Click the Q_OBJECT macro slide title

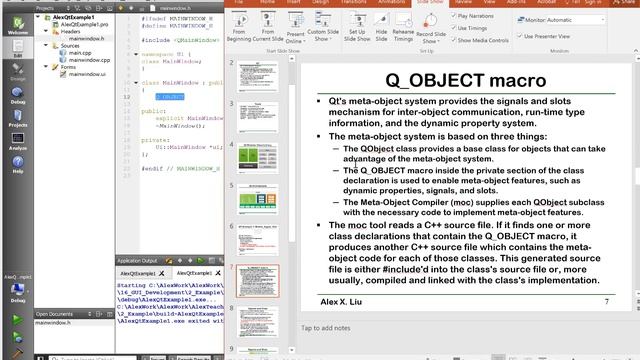(x=466, y=80)
